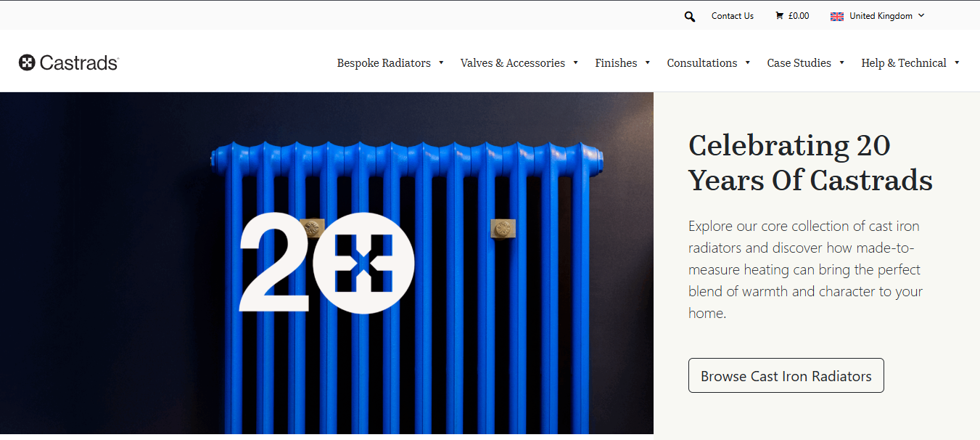Click the left brass radiator badge
Image resolution: width=980 pixels, height=440 pixels.
tap(312, 228)
